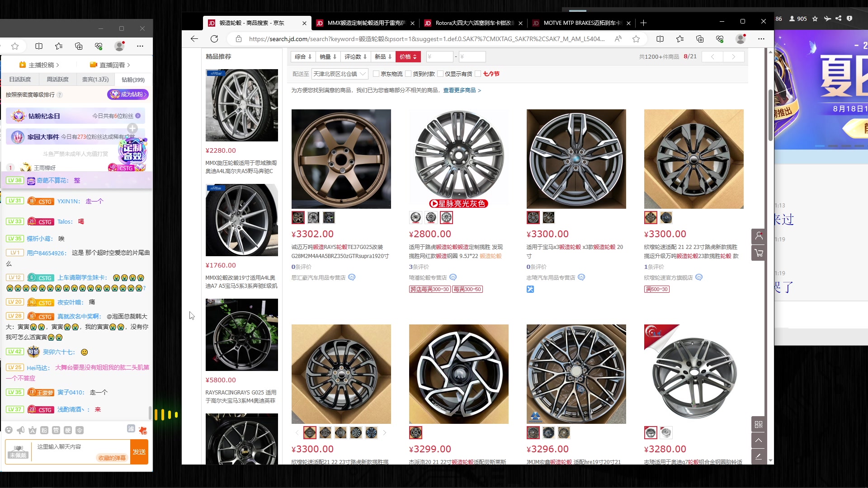Open JD sidebar feedback pencil icon
The width and height of the screenshot is (868, 488).
coord(759,456)
